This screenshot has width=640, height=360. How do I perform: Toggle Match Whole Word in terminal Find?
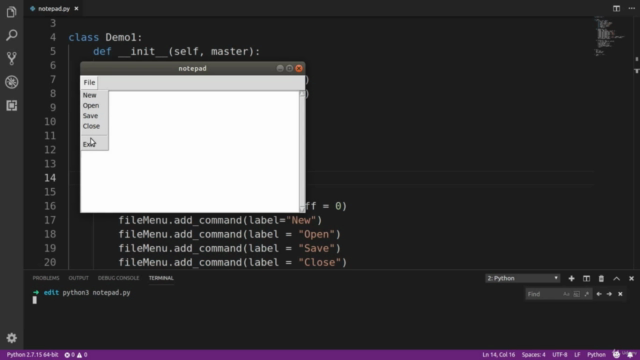pyautogui.click(x=576, y=294)
